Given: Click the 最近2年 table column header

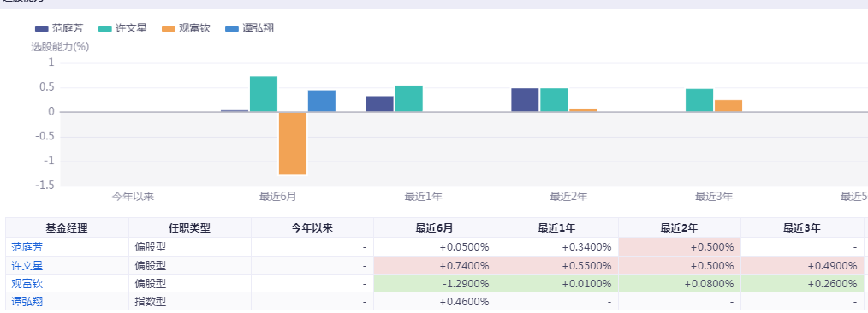Looking at the screenshot, I should click(679, 227).
